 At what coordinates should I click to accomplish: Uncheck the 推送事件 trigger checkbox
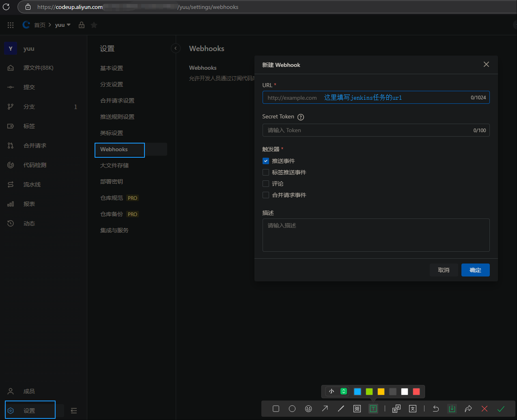[x=266, y=161]
